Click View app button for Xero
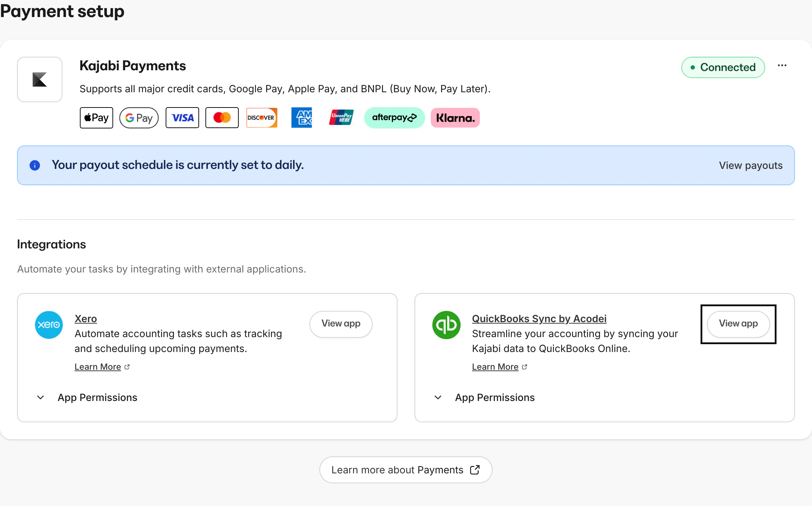The width and height of the screenshot is (812, 506). click(x=341, y=324)
